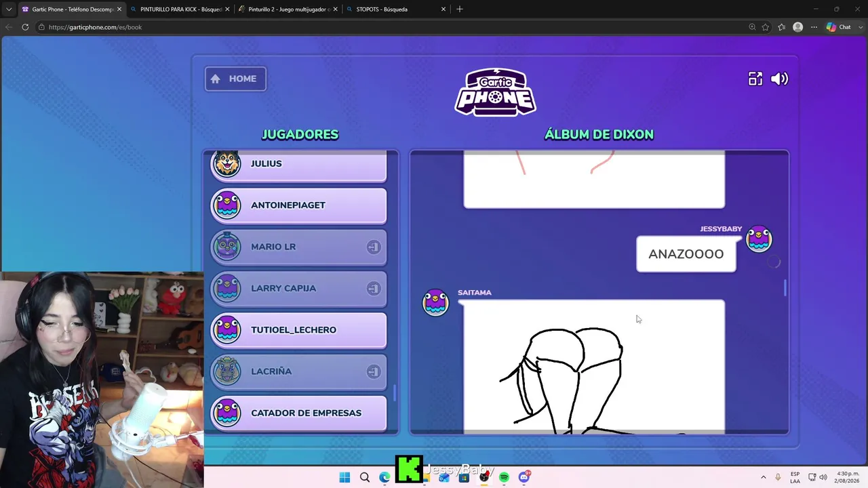
Task: Open the Windows Start menu
Action: click(x=344, y=477)
